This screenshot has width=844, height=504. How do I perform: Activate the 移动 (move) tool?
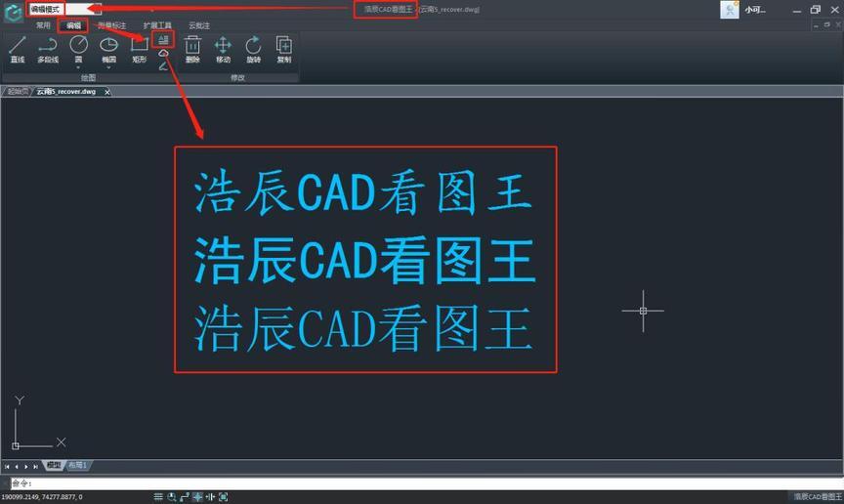(223, 50)
